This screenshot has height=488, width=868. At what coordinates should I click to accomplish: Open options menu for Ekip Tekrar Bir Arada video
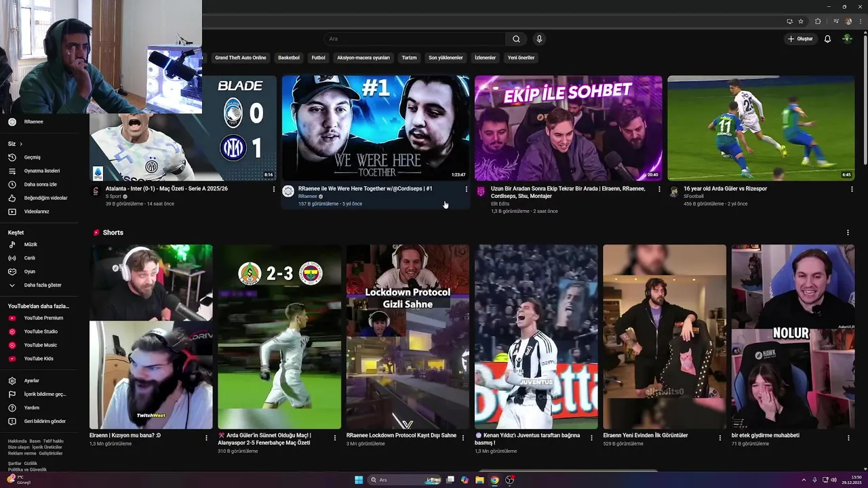(x=659, y=189)
